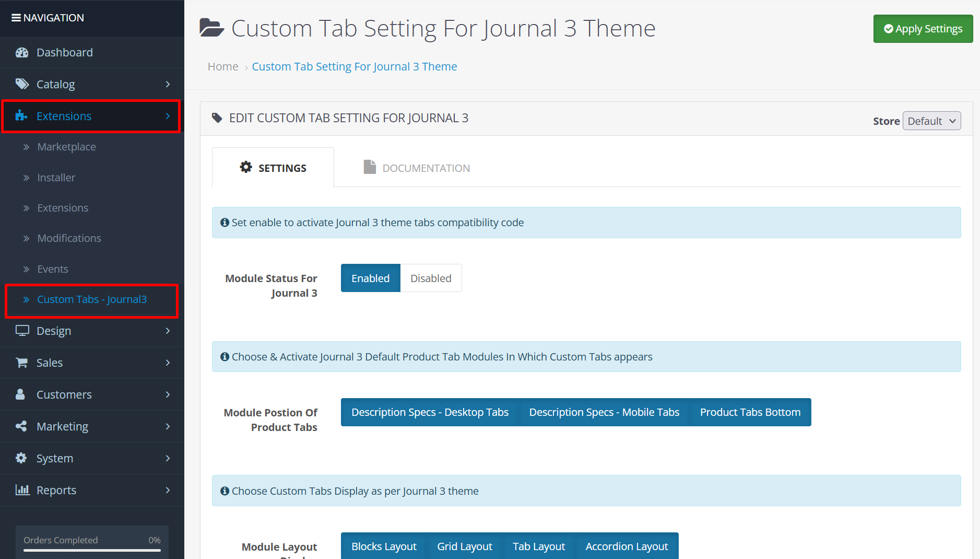This screenshot has width=980, height=559.
Task: Set module status to Disabled
Action: pos(431,278)
